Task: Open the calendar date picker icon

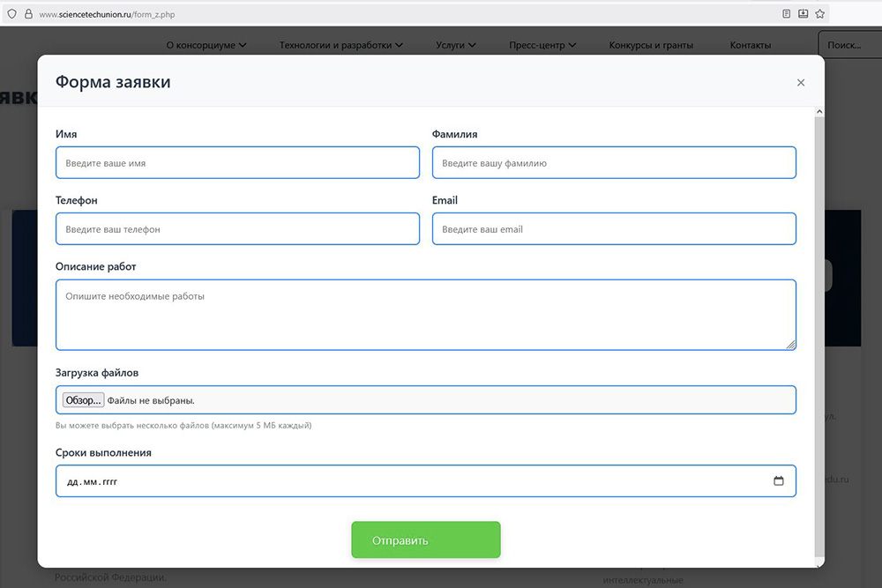Action: coord(778,481)
